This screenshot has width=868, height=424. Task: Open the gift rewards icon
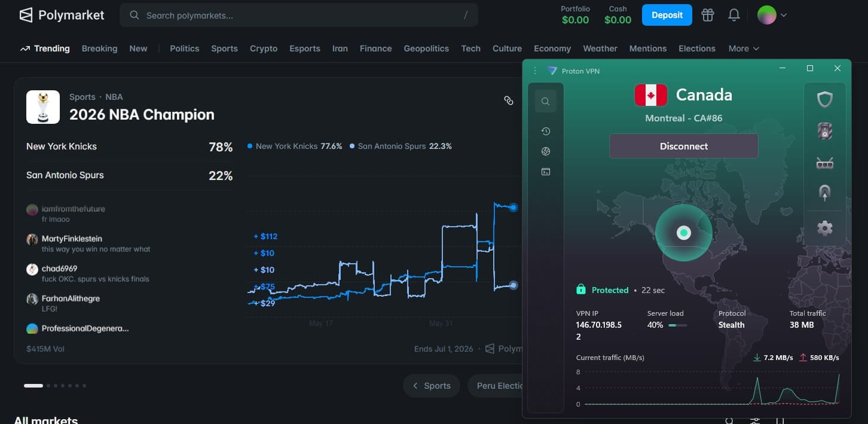pos(708,15)
